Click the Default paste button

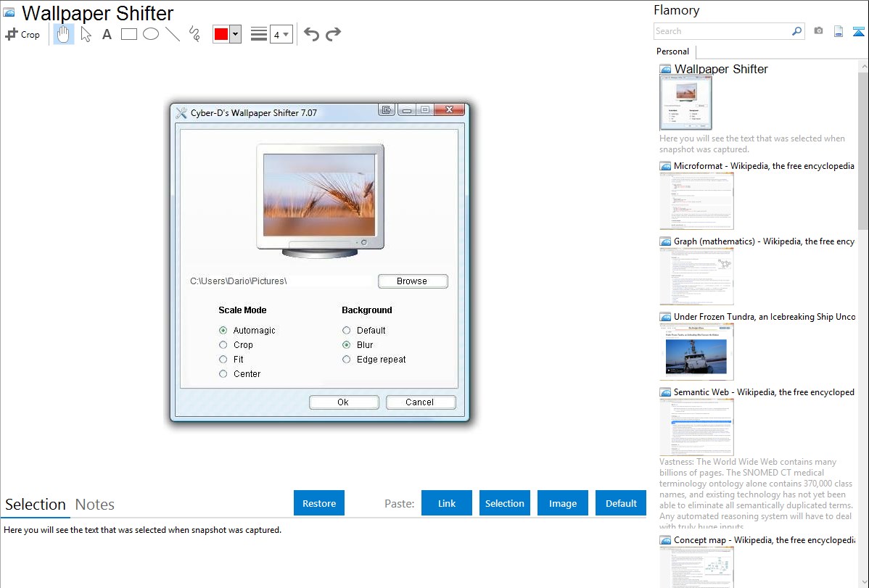pos(621,503)
